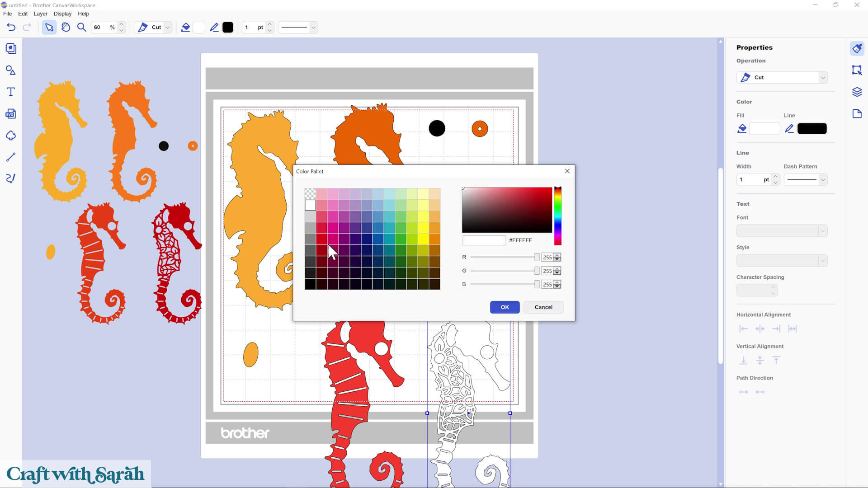The height and width of the screenshot is (488, 868).
Task: Click the Undo arrow
Action: [11, 27]
